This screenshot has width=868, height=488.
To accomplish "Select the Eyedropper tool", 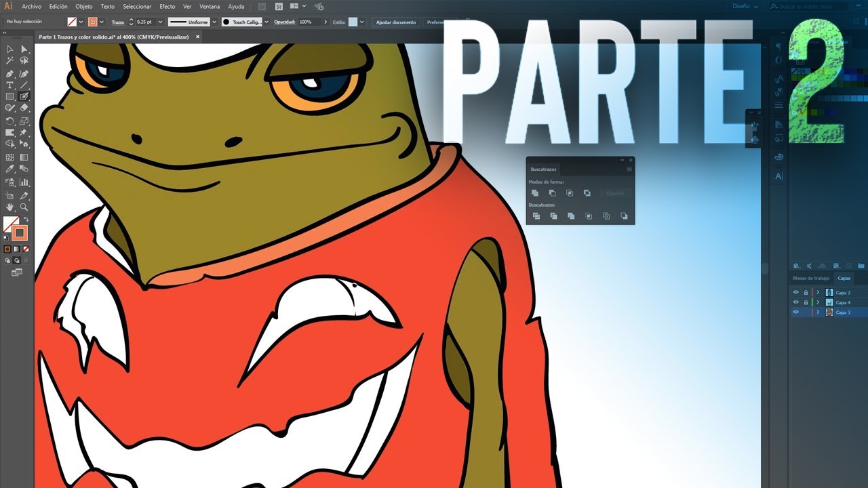I will [x=10, y=169].
